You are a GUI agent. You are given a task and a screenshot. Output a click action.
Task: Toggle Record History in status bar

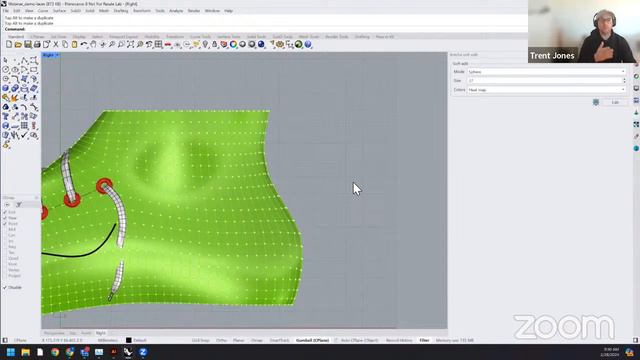(x=399, y=340)
